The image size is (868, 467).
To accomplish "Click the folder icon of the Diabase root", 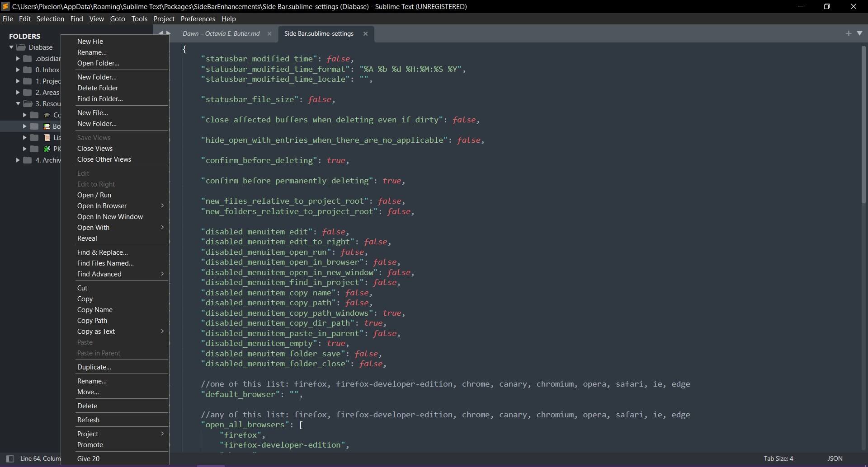I will pyautogui.click(x=21, y=47).
